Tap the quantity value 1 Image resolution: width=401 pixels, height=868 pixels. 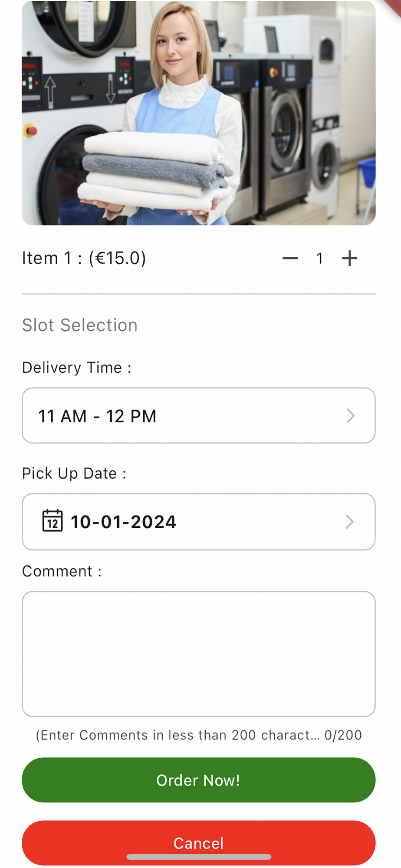coord(320,259)
